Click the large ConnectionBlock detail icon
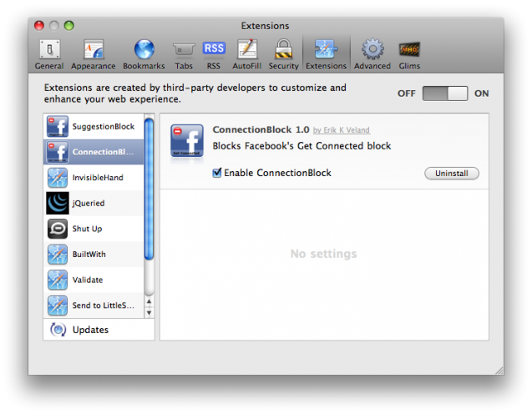The width and height of the screenshot is (532, 414). tap(187, 141)
